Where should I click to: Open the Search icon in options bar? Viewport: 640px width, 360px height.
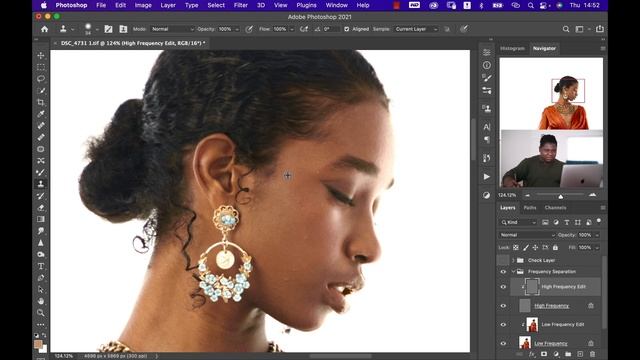tap(566, 29)
